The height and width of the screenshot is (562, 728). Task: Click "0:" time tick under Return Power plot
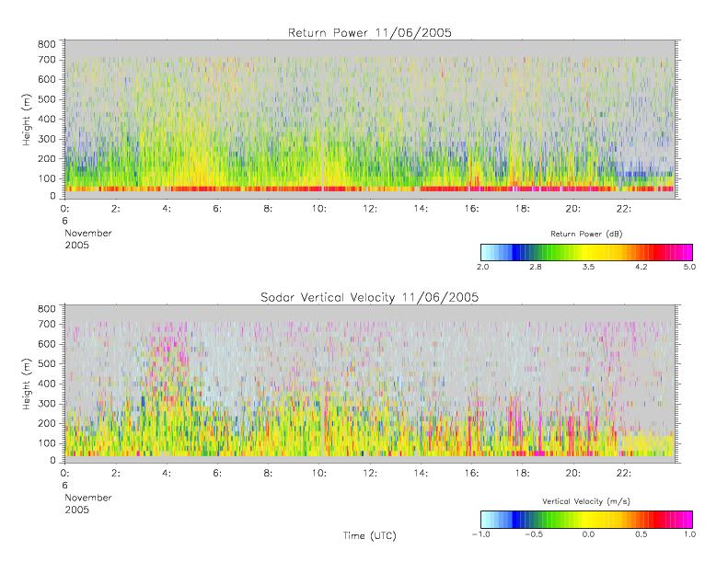[x=64, y=209]
